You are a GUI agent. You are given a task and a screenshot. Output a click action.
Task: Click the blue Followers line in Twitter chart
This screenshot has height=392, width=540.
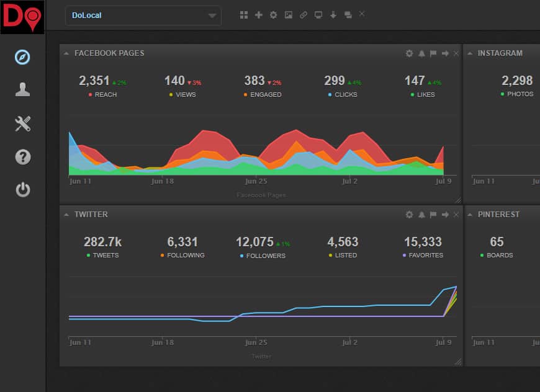310,308
